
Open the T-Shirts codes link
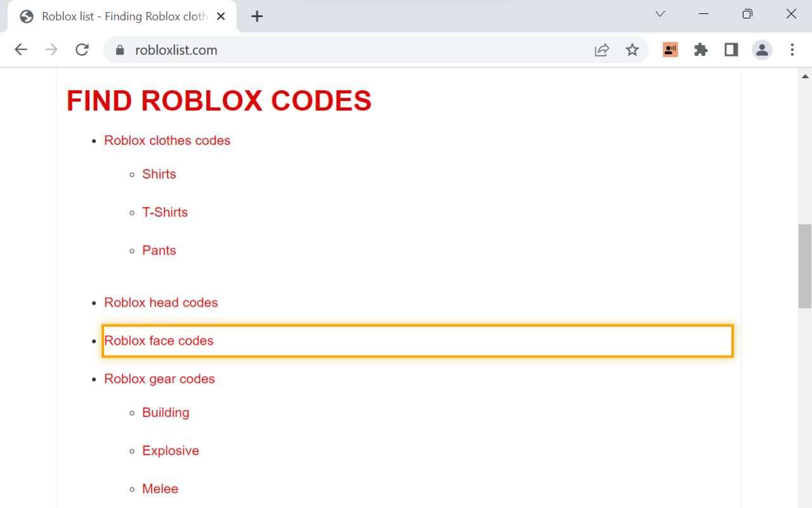pyautogui.click(x=165, y=212)
